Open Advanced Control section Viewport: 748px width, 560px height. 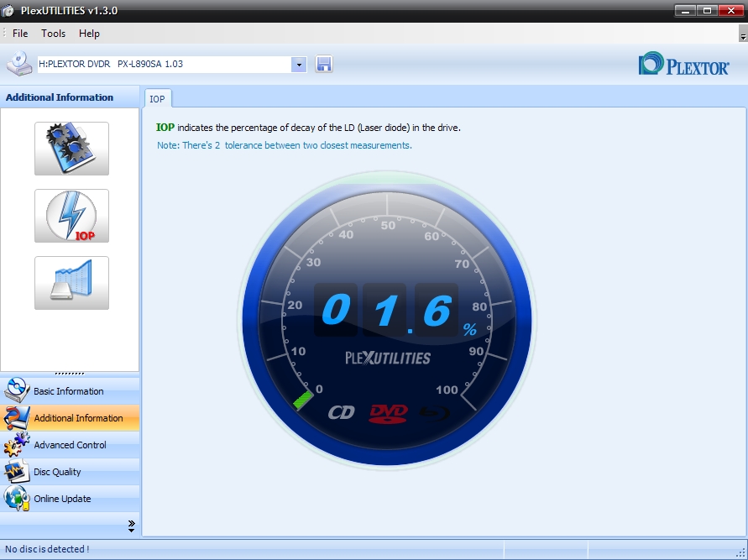(70, 445)
